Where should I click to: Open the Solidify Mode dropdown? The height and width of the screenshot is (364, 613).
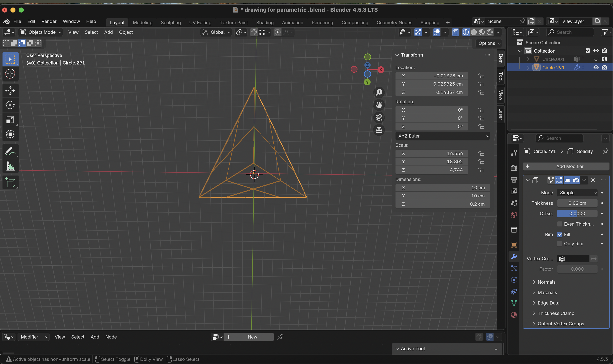(577, 193)
